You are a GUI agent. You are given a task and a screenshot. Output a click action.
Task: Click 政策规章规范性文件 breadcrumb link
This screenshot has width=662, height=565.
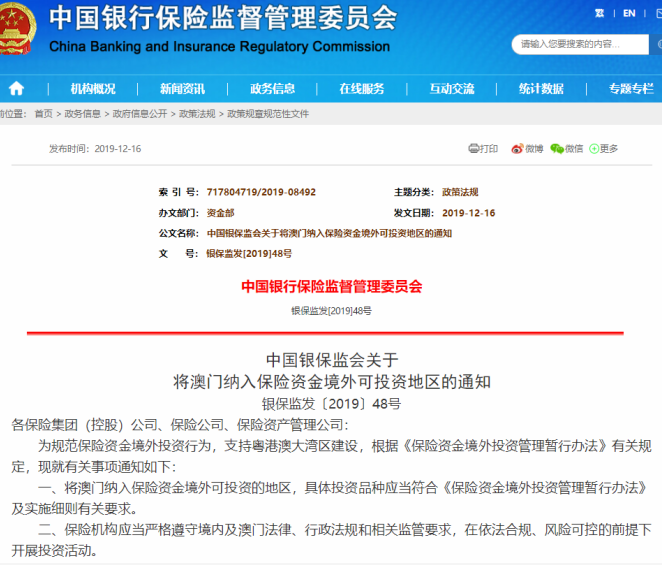268,114
